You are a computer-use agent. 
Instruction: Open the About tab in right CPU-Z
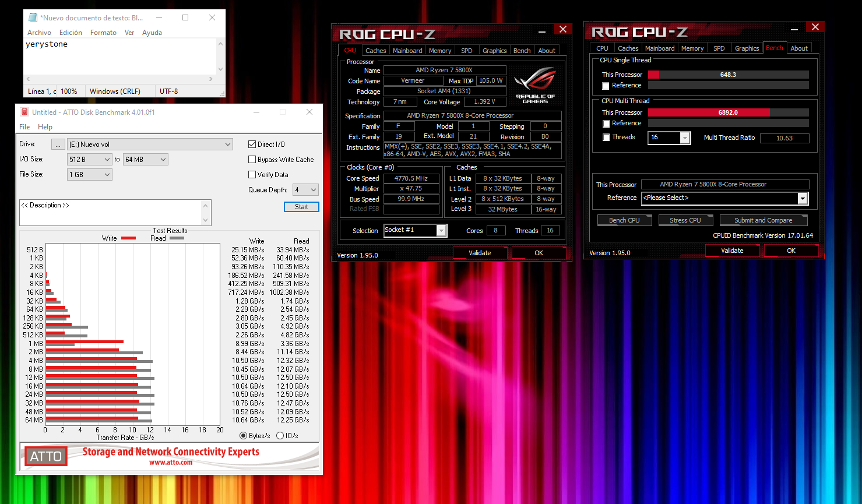[x=799, y=48]
